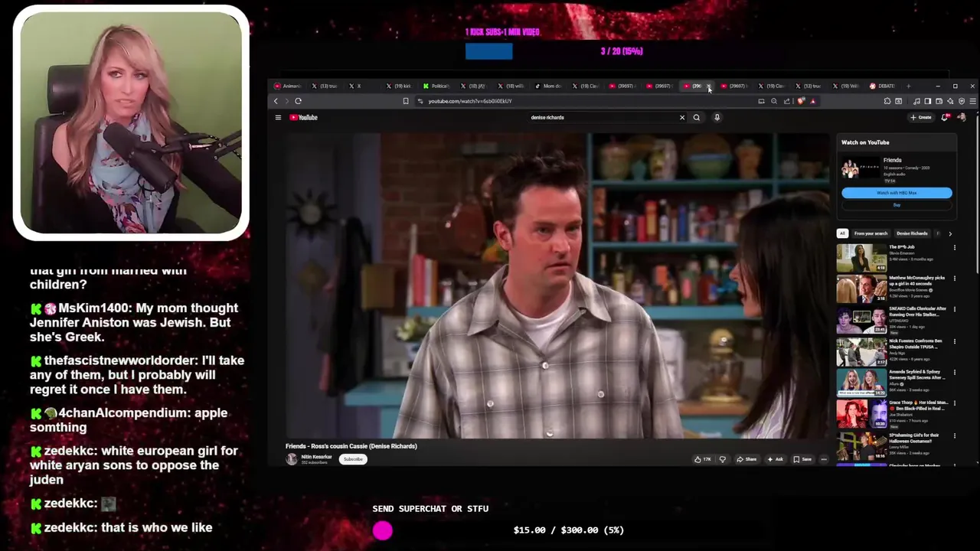Open the Brave shields lion icon
The width and height of the screenshot is (980, 551).
coord(801,101)
